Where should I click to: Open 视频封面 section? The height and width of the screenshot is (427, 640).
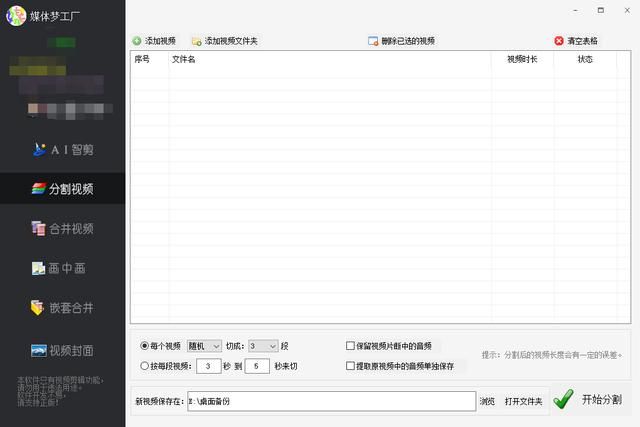click(62, 351)
